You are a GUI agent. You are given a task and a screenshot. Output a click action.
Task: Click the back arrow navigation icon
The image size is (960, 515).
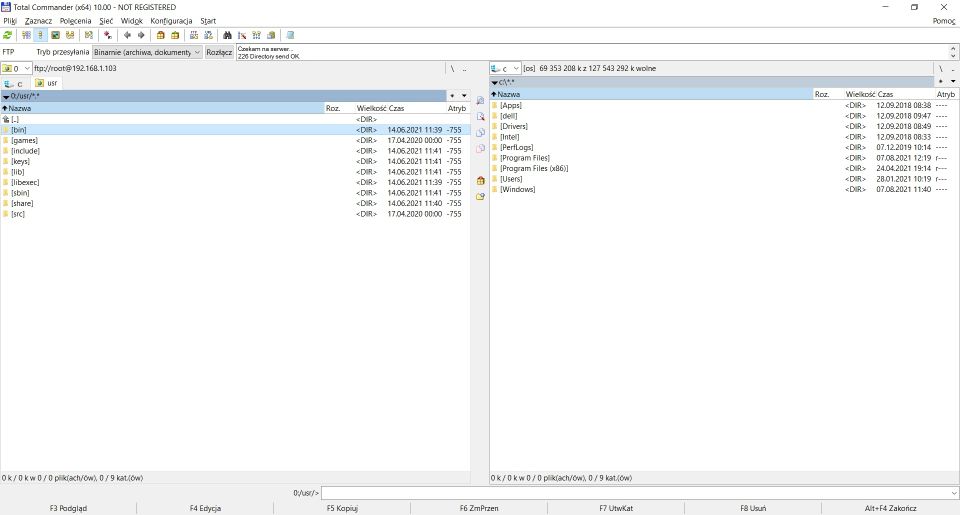click(127, 35)
